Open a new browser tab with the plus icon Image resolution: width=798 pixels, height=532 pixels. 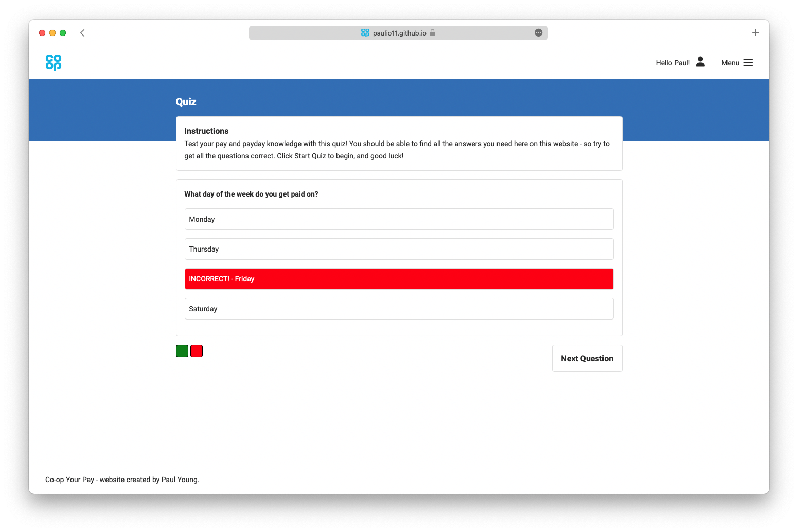click(755, 32)
